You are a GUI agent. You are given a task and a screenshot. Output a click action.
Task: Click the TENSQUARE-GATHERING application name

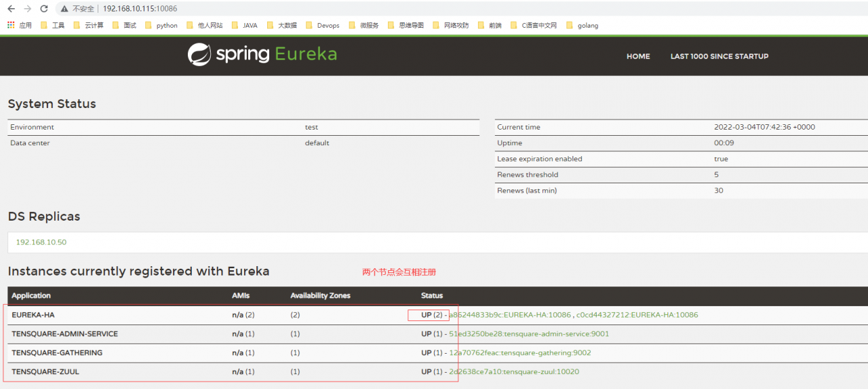pos(57,353)
